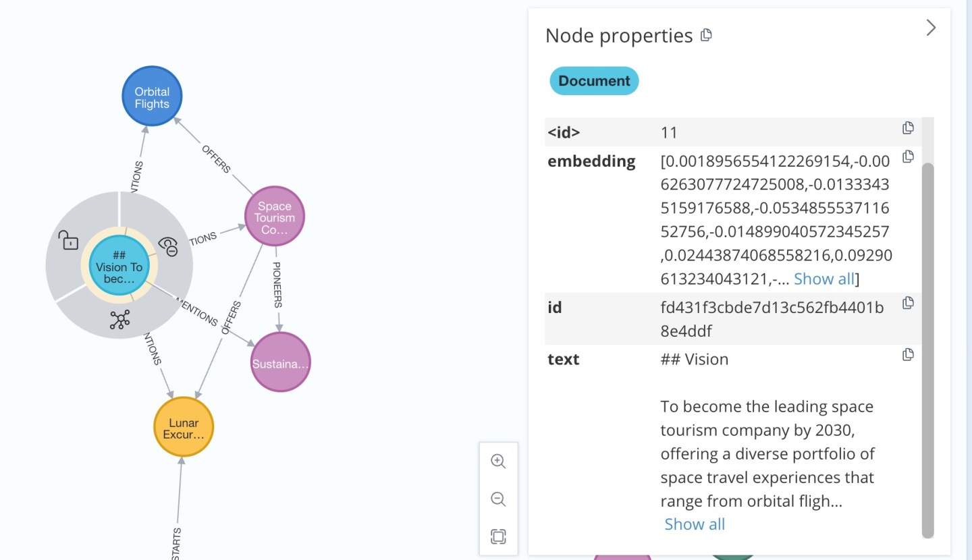
Task: Copy all node properties via header copy icon
Action: [706, 34]
